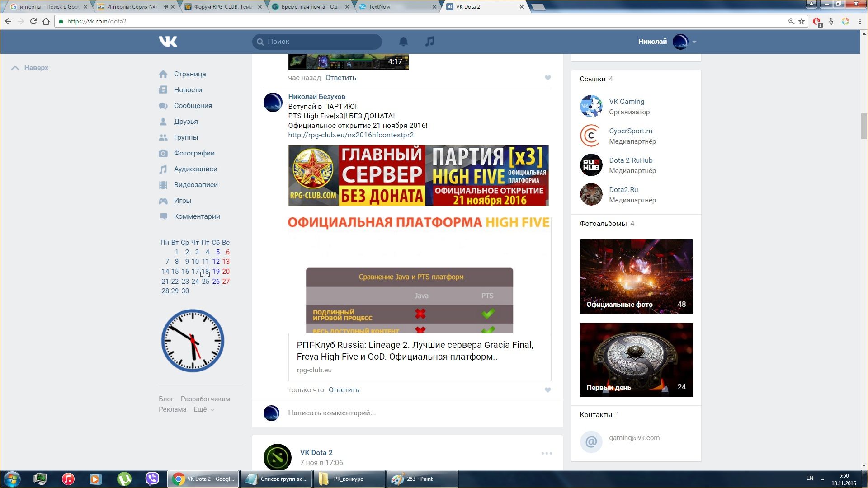Viewport: 868px width, 488px height.
Task: Open the Разработчикам footer link
Action: pos(205,399)
